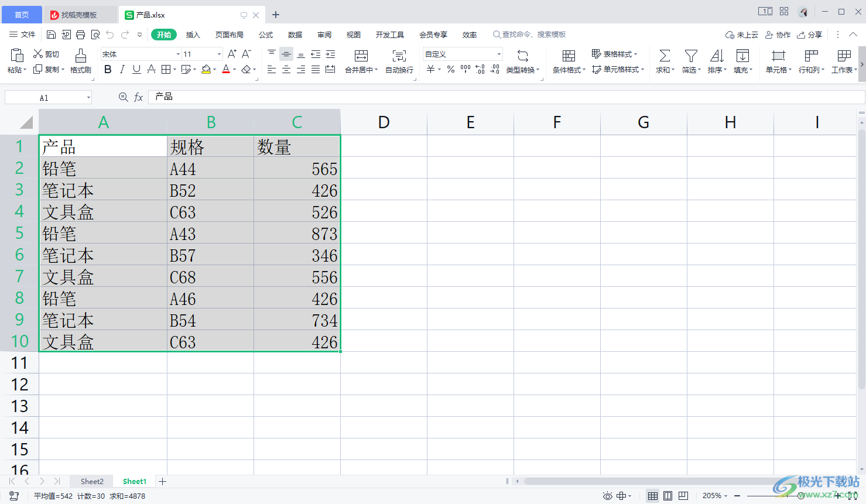Click the Save icon in quick access bar
Image resolution: width=866 pixels, height=504 pixels.
pyautogui.click(x=51, y=35)
